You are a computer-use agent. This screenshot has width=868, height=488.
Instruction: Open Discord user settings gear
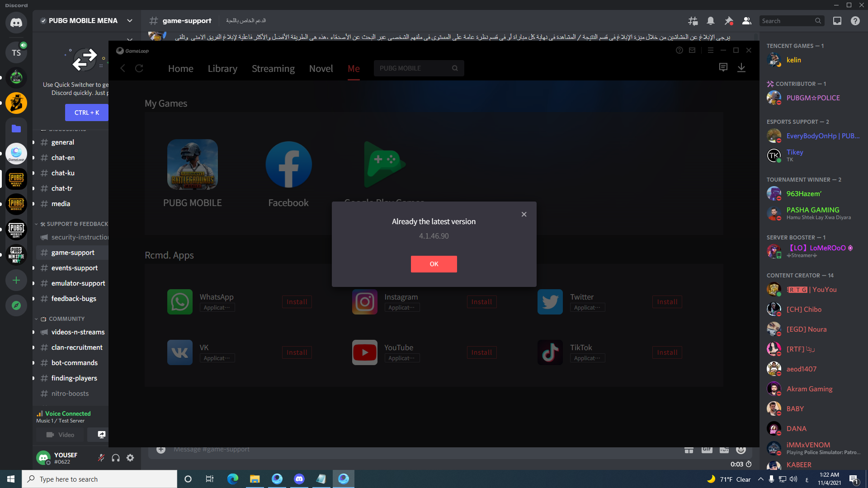(130, 458)
